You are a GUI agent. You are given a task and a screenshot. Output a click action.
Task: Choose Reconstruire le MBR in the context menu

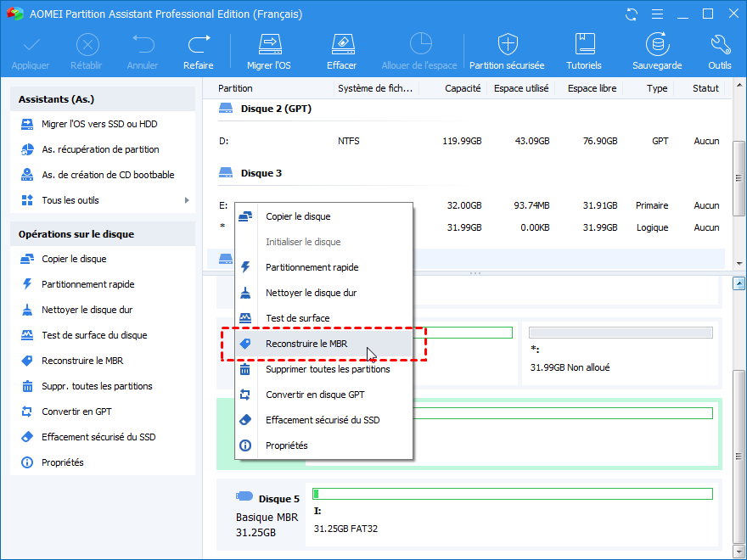coord(324,344)
